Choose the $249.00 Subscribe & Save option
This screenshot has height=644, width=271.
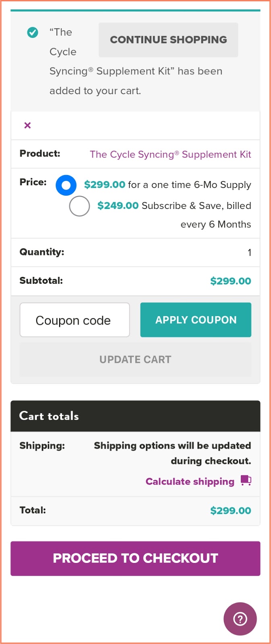(79, 206)
